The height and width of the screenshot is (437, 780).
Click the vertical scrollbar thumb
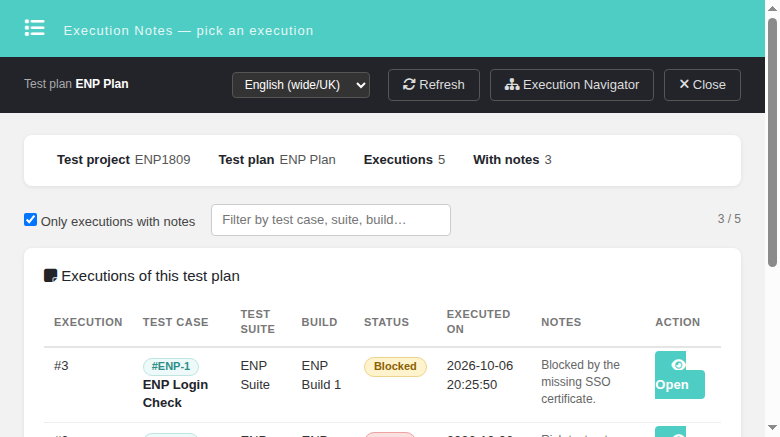(772, 142)
